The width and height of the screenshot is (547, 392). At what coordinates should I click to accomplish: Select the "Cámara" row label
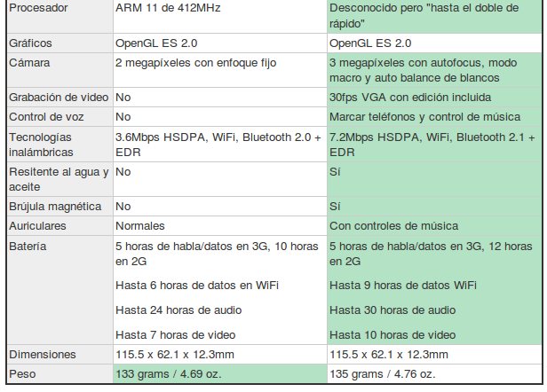[29, 63]
